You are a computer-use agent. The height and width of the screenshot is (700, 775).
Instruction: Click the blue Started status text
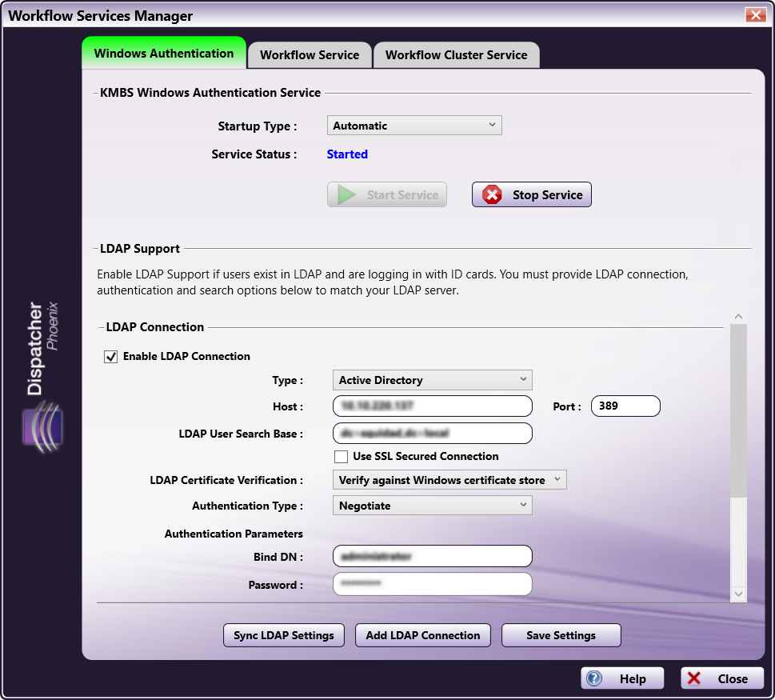[347, 154]
